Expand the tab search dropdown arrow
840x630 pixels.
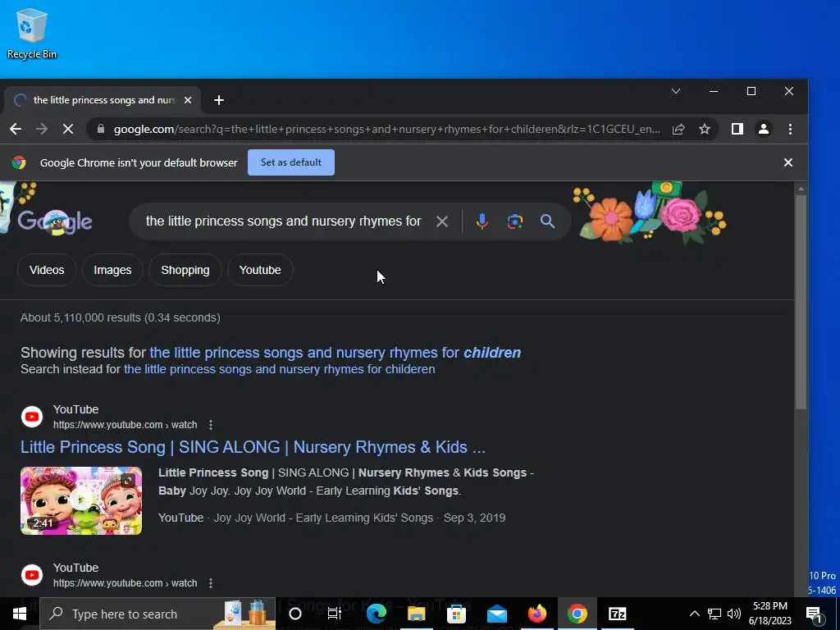tap(676, 91)
